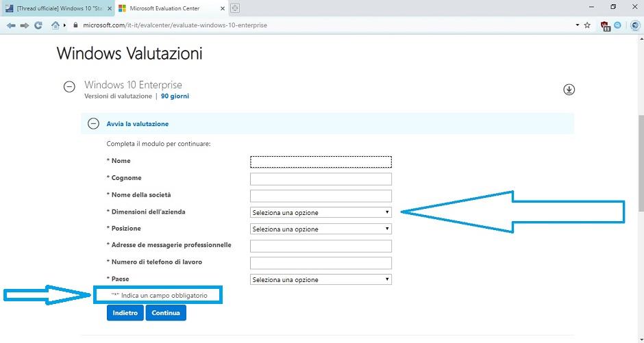Close the Microsoft Evaluation Center tab
This screenshot has width=644, height=343.
click(223, 8)
